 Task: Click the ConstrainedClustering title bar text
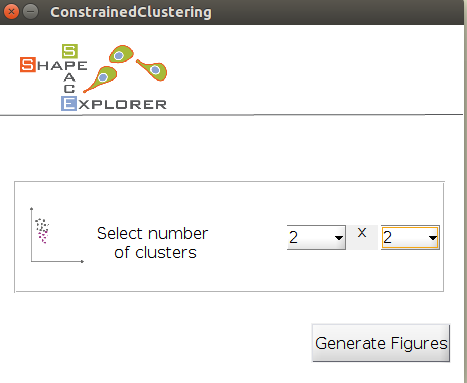click(131, 12)
